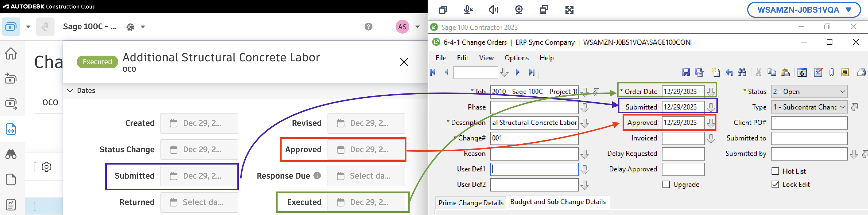Collapse the Dates section chevron
Image resolution: width=868 pixels, height=215 pixels.
coord(70,91)
